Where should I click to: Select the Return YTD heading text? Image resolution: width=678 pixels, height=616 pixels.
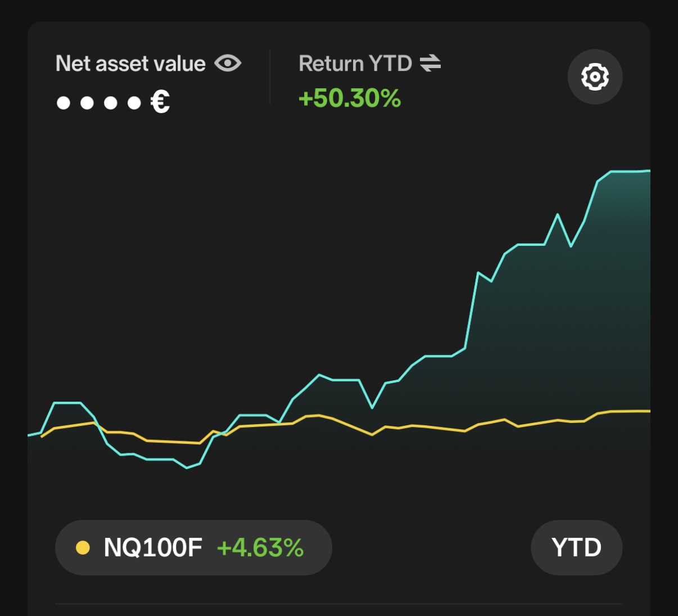click(355, 64)
